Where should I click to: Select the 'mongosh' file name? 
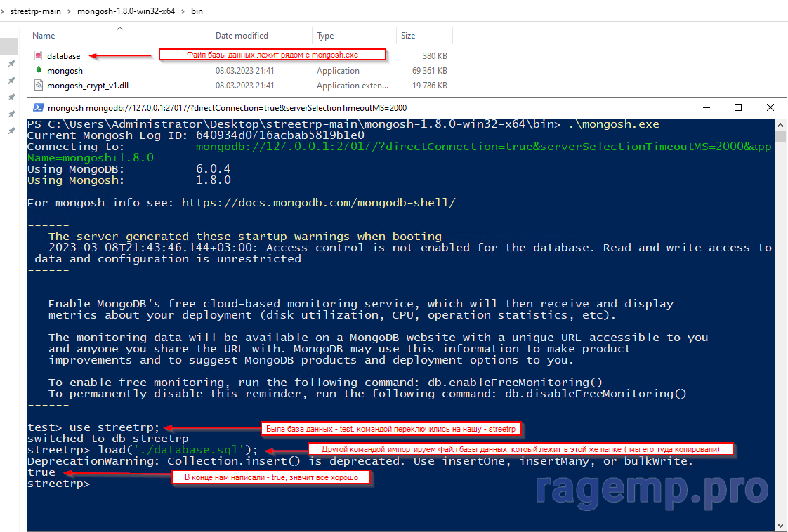[x=65, y=71]
